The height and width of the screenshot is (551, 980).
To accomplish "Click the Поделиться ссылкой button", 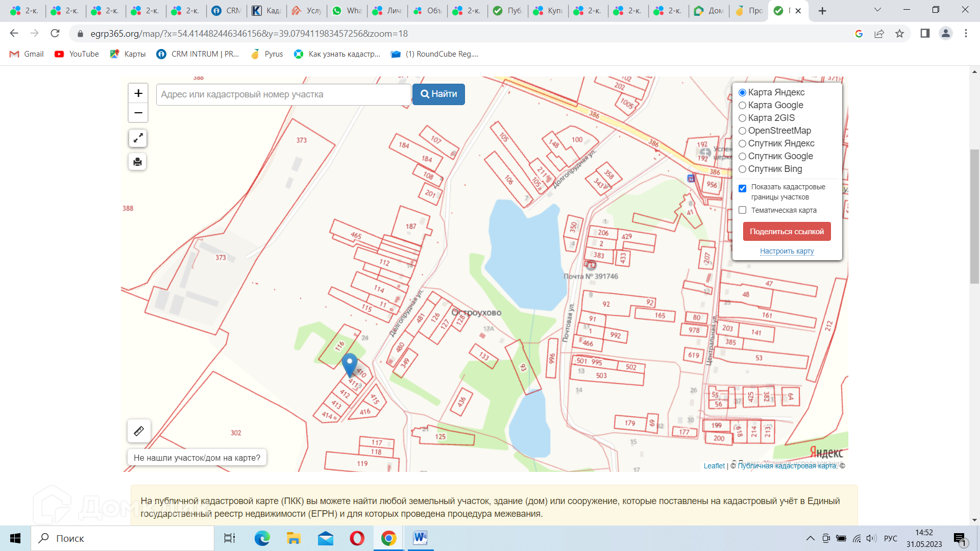I will [x=787, y=232].
